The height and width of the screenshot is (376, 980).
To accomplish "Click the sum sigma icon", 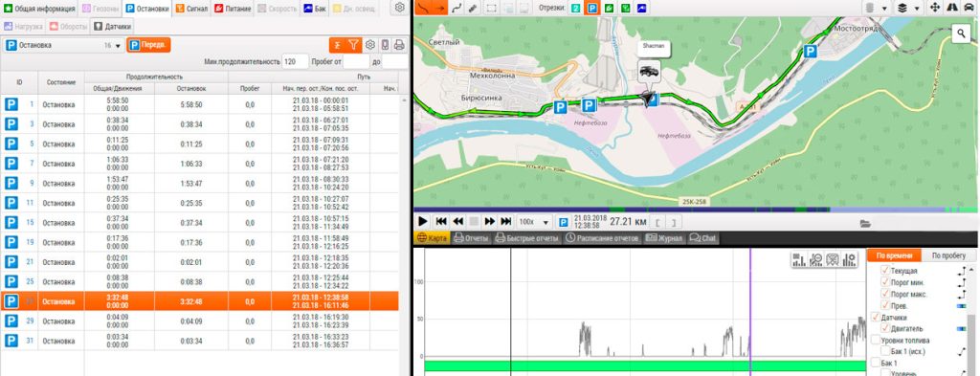I will 338,45.
